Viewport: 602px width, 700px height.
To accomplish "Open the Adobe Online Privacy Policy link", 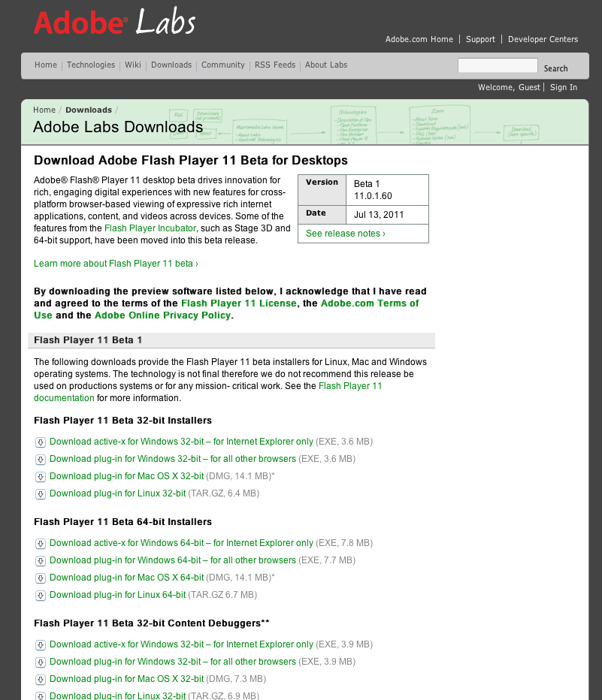I will click(x=162, y=315).
